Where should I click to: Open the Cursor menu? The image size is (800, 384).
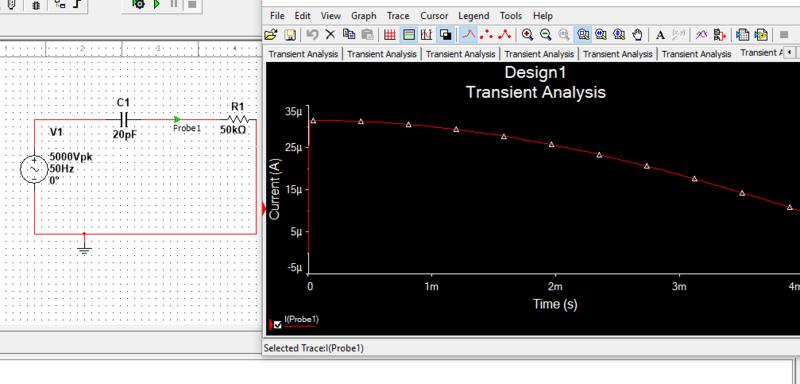click(434, 16)
